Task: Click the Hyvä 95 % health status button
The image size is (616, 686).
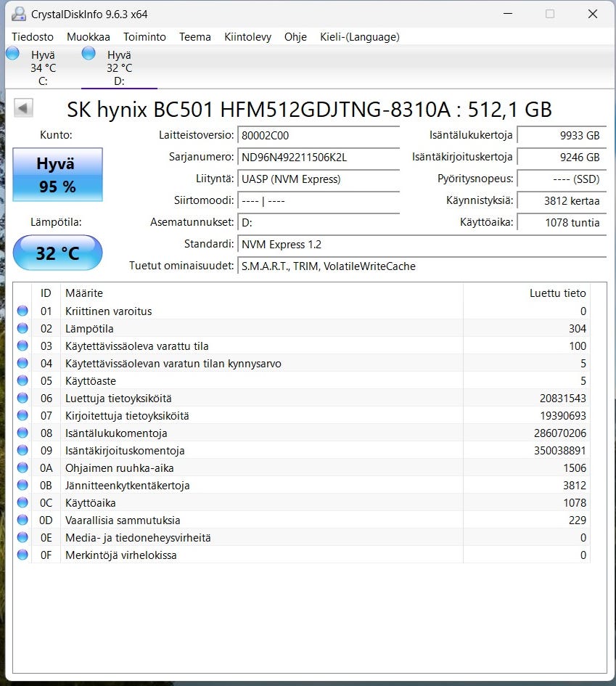Action: pyautogui.click(x=58, y=174)
